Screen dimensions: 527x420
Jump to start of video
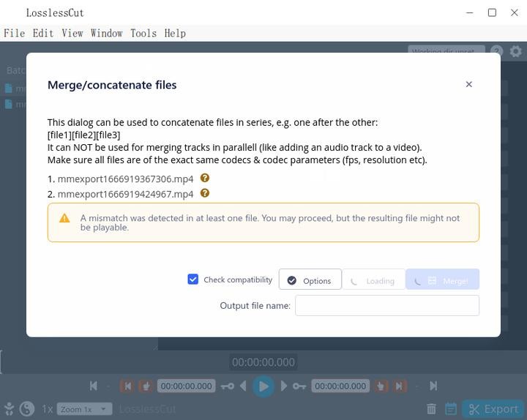[94, 386]
